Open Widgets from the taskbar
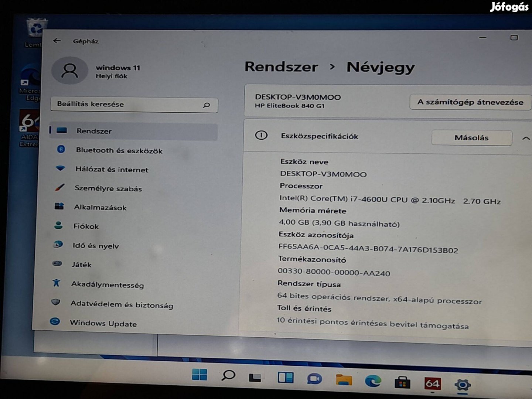This screenshot has width=532, height=399. click(x=286, y=378)
